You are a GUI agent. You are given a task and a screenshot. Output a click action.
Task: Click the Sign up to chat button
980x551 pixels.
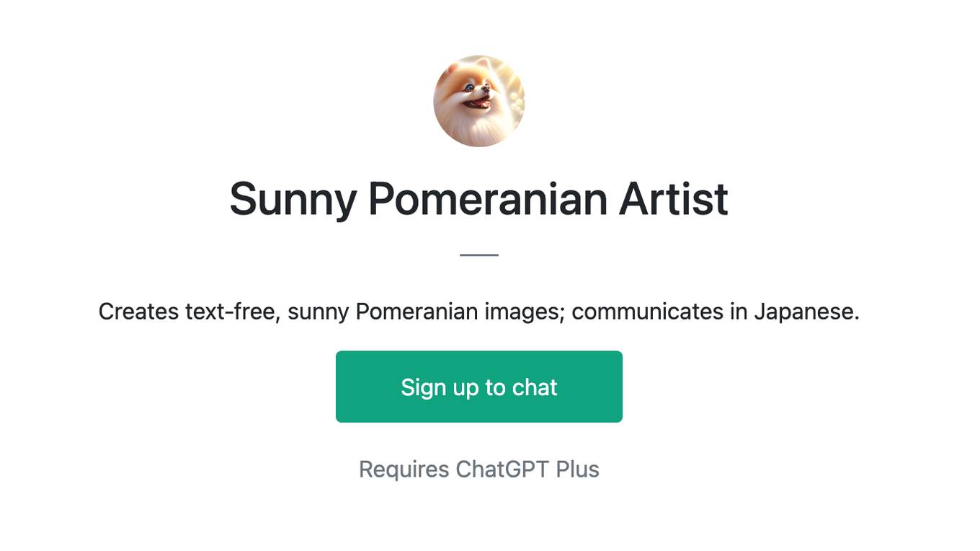[479, 387]
